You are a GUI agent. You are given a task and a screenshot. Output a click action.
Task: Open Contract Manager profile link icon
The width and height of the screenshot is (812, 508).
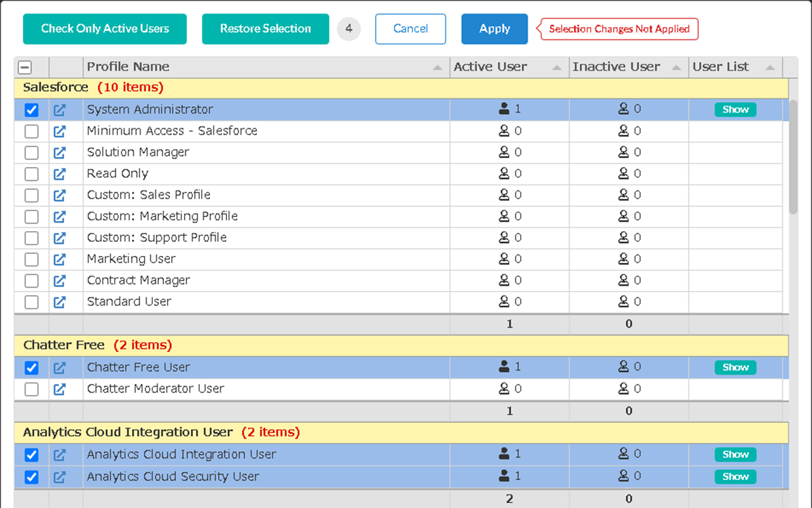[59, 280]
